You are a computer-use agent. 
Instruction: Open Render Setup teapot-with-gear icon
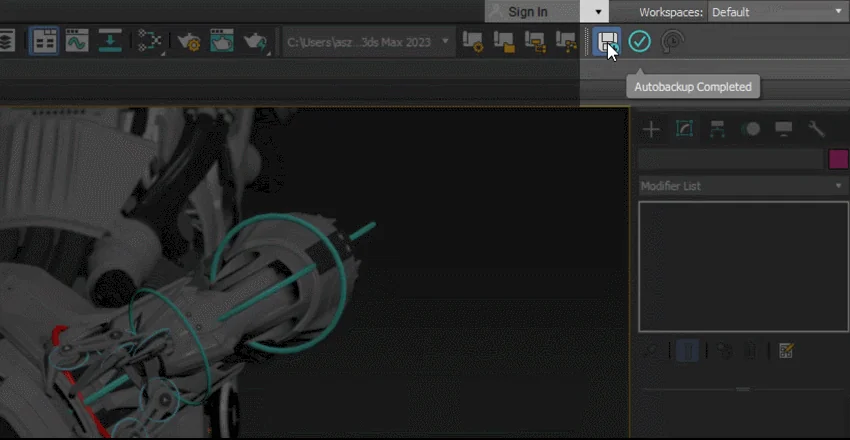(x=189, y=41)
